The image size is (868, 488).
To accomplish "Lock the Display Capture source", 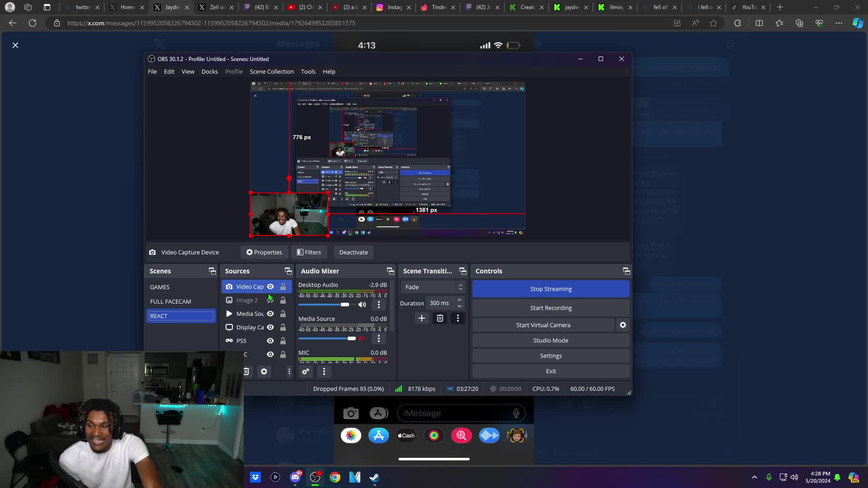I will coord(283,327).
